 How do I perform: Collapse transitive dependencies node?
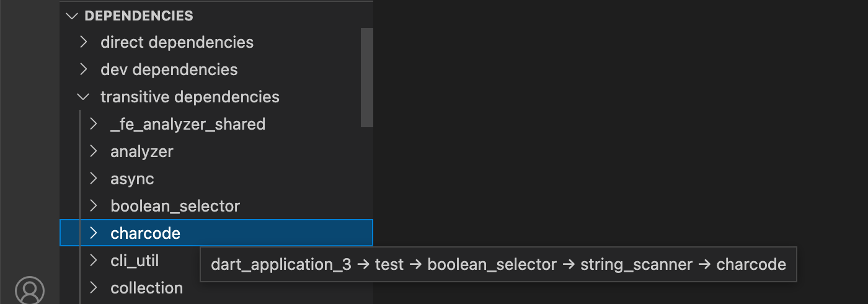(84, 97)
